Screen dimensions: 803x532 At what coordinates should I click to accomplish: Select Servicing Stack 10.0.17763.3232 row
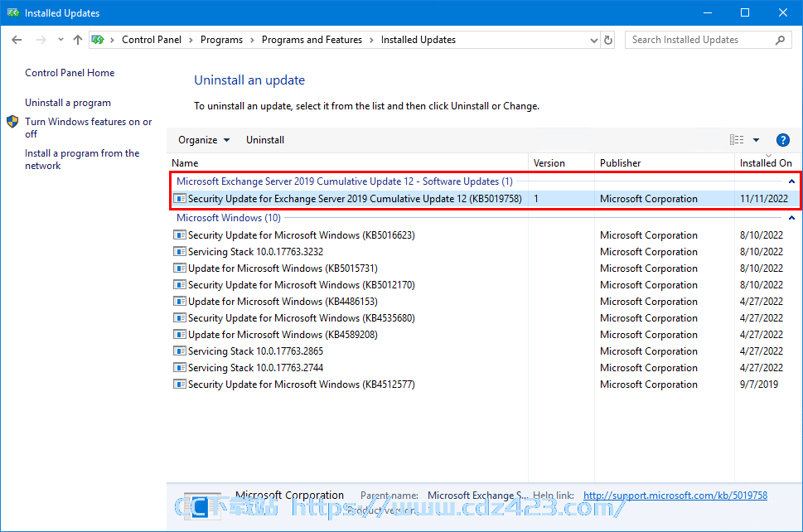[x=485, y=252]
